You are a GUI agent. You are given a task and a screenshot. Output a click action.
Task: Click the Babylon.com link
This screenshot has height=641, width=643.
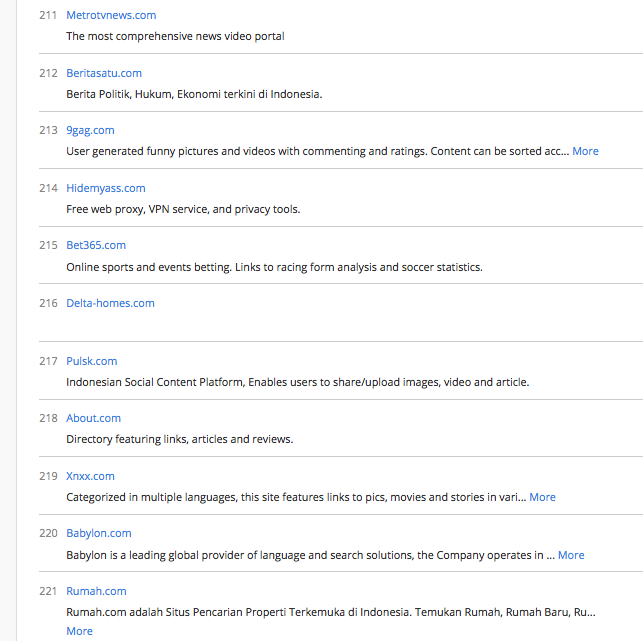(x=99, y=533)
